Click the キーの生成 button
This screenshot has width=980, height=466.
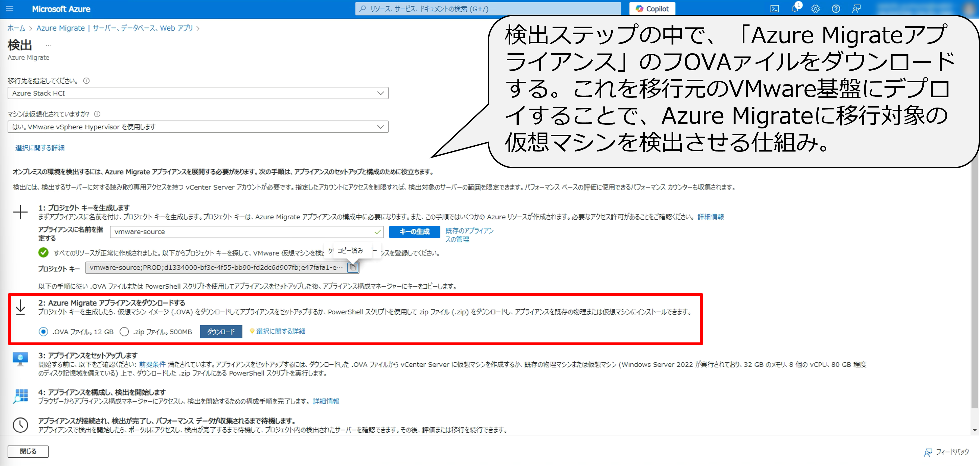click(x=414, y=231)
